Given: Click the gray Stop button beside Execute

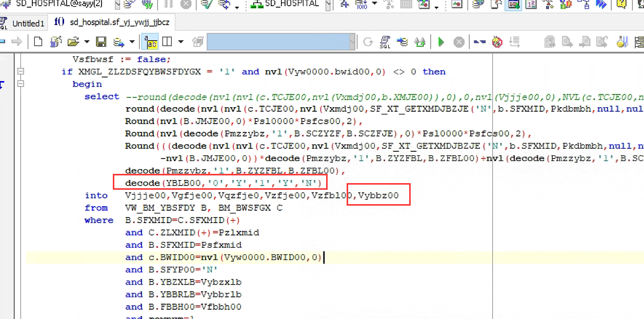Looking at the screenshot, I should (459, 42).
